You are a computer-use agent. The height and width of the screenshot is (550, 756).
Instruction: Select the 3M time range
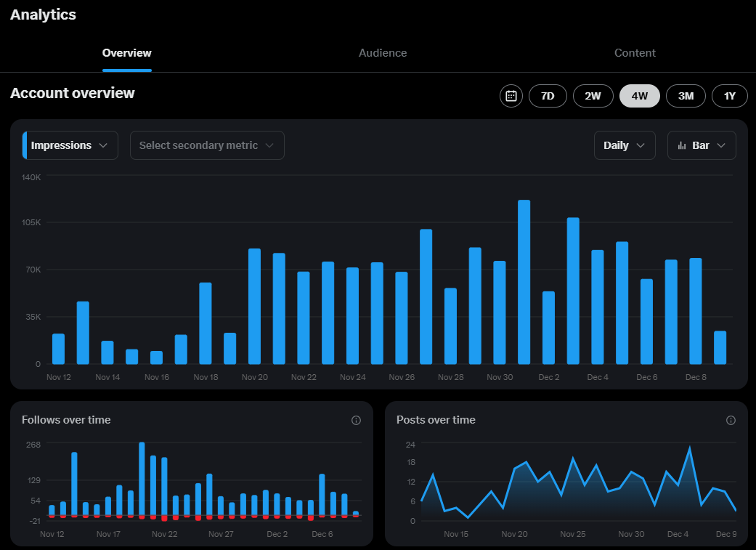click(686, 96)
